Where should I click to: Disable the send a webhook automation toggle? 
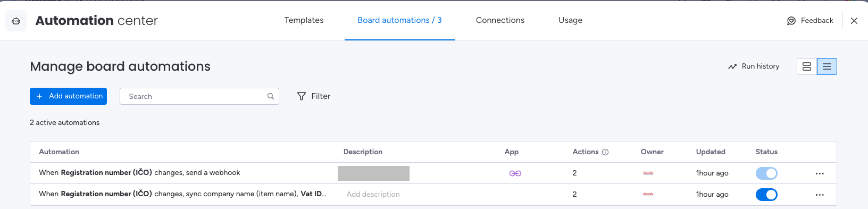[x=766, y=173]
